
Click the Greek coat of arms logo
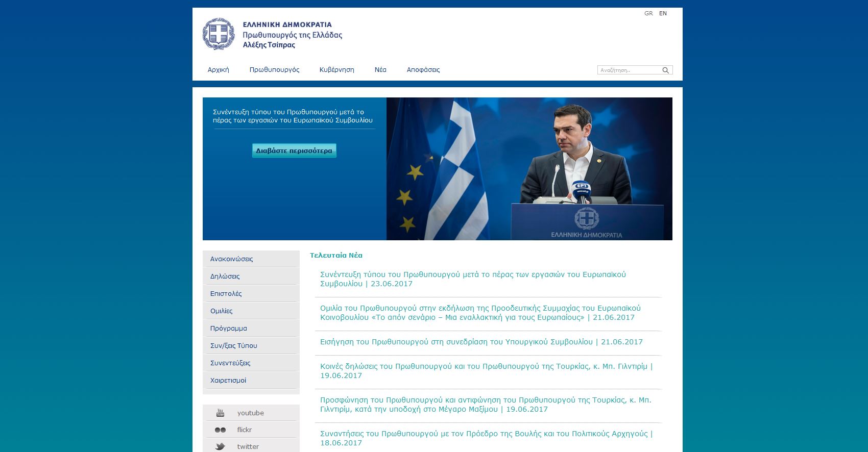point(219,34)
